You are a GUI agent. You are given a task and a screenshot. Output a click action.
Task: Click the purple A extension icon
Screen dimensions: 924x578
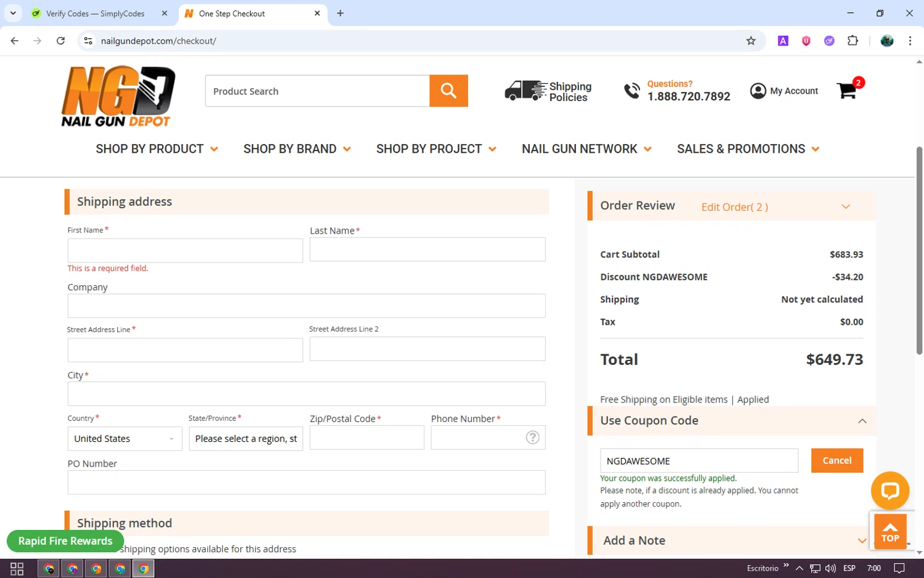click(x=783, y=41)
